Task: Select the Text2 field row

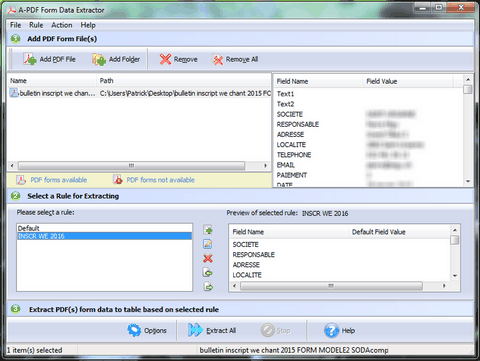Action: 368,104
